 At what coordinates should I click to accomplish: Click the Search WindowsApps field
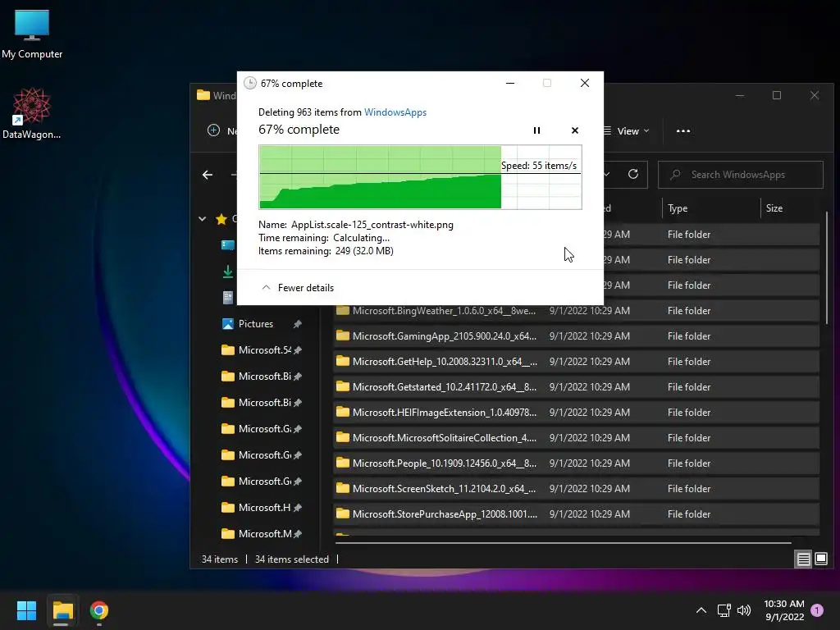coord(741,175)
